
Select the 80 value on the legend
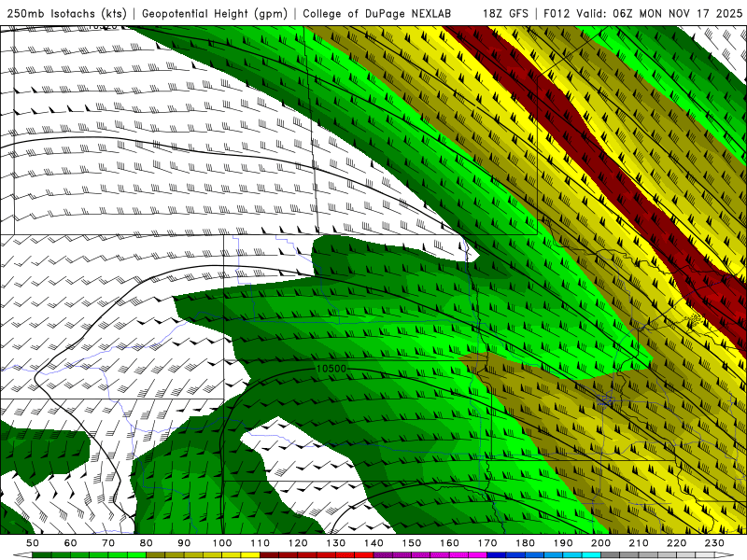point(147,543)
